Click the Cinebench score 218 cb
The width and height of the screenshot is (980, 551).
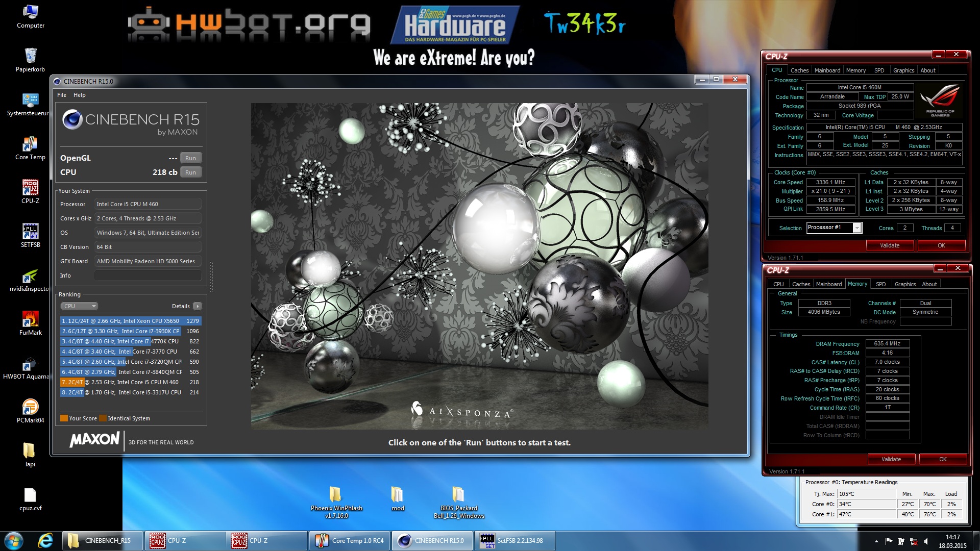pyautogui.click(x=165, y=172)
